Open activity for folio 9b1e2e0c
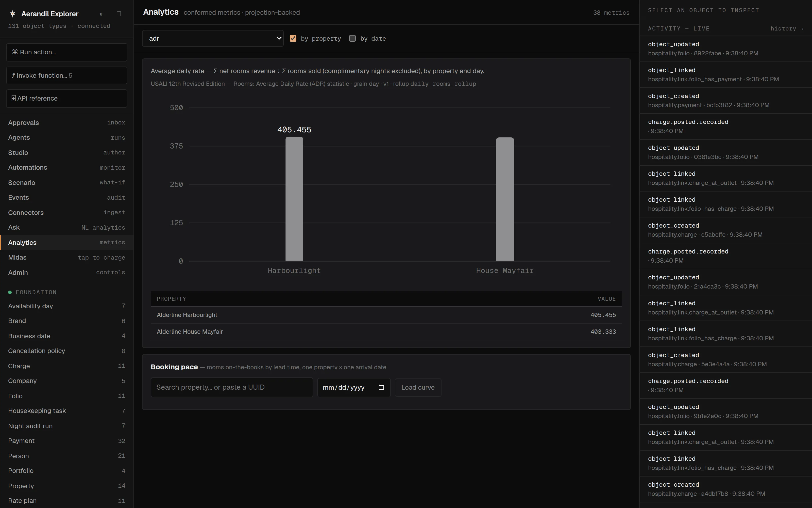Image resolution: width=812 pixels, height=508 pixels. point(725,411)
